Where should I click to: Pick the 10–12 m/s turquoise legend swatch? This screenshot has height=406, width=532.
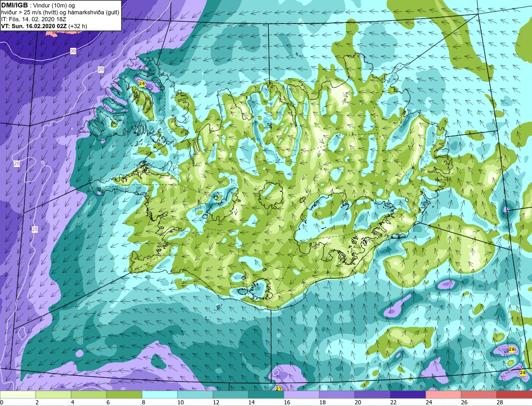[195, 395]
